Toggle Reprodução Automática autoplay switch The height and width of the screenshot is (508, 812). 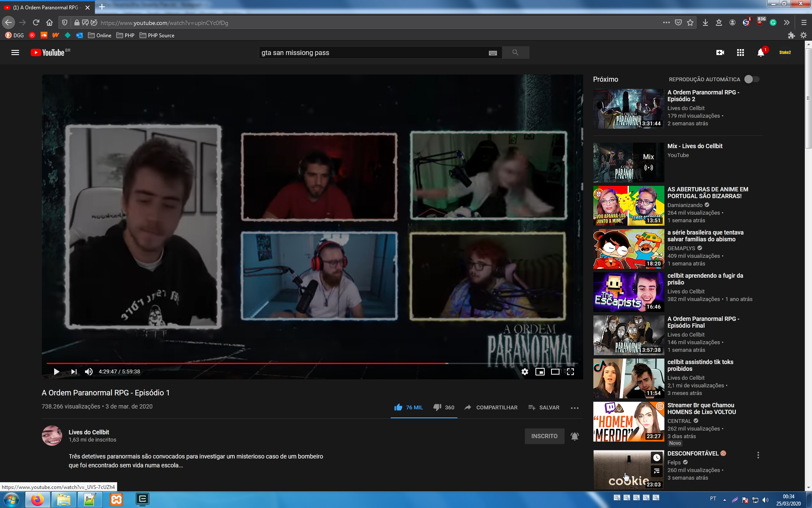point(752,79)
